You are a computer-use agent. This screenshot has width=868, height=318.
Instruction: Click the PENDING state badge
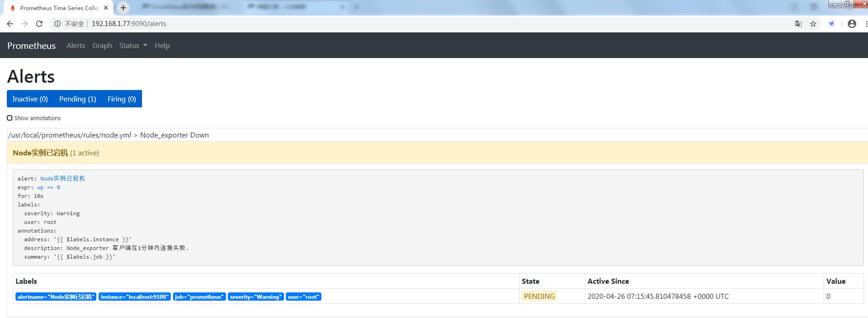coord(539,297)
